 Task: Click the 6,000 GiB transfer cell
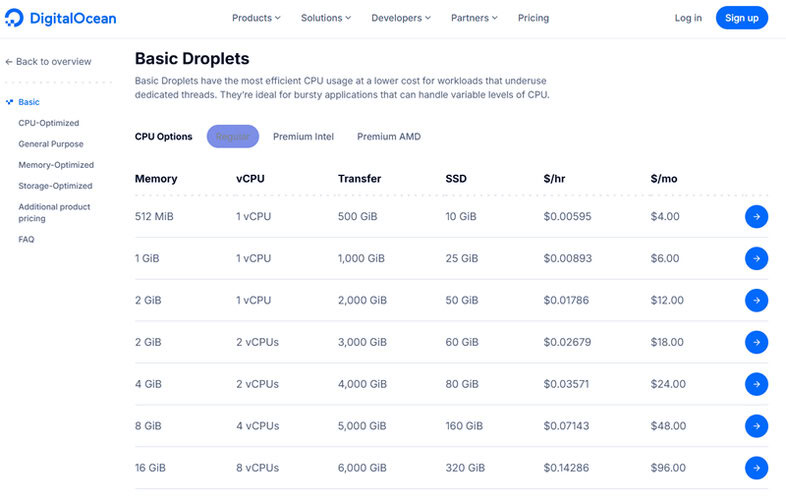click(x=362, y=468)
